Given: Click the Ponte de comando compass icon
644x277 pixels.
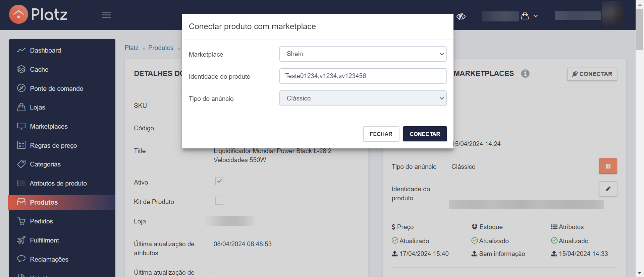Looking at the screenshot, I should [x=21, y=88].
